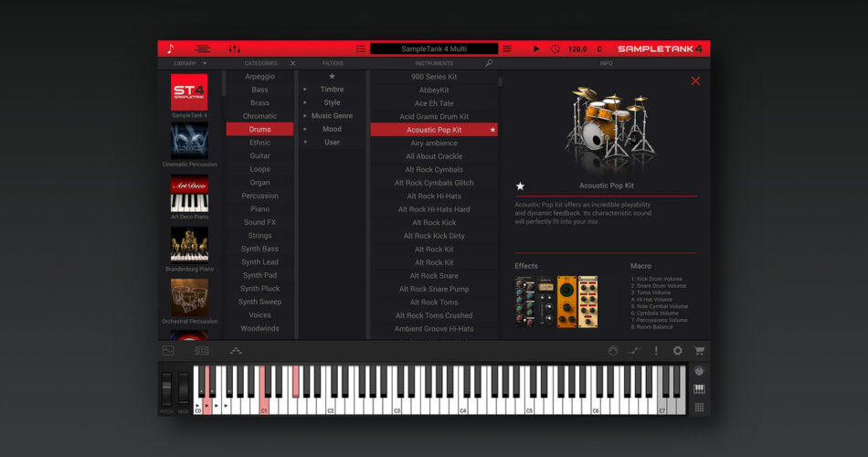Click the search magnifier in Instruments
The image size is (868, 457).
[489, 64]
